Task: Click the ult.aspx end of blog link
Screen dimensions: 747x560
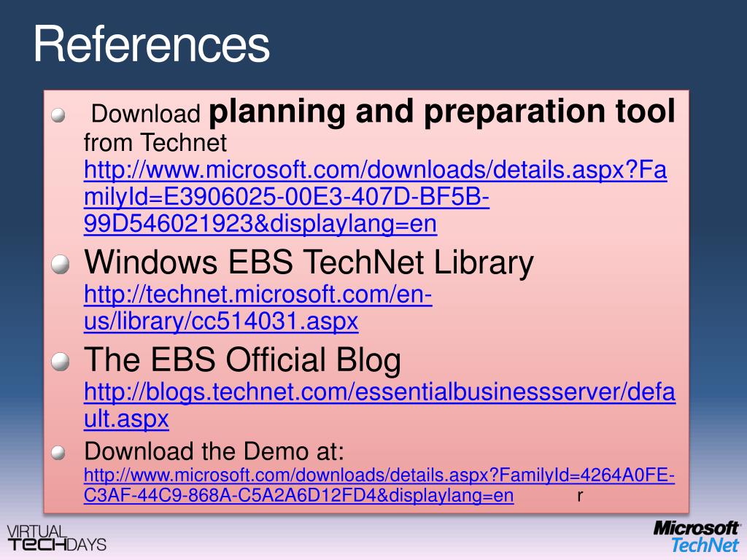Action: pyautogui.click(x=126, y=419)
